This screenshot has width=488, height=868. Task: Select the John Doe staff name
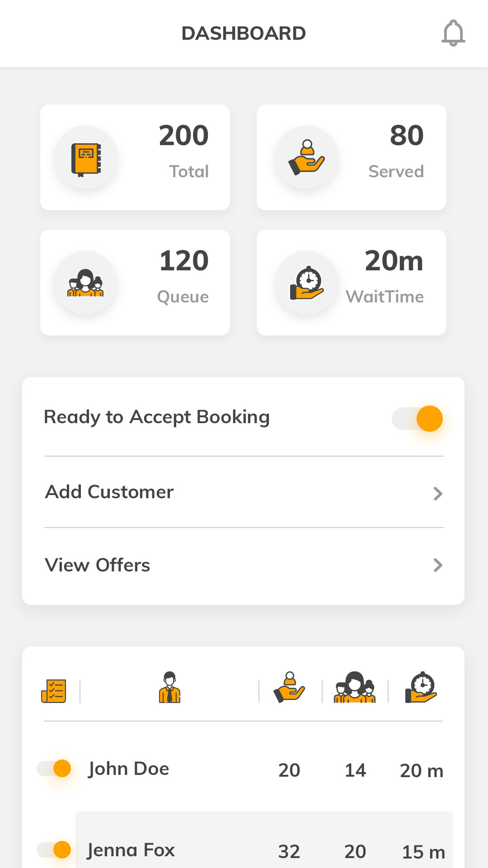(x=129, y=769)
